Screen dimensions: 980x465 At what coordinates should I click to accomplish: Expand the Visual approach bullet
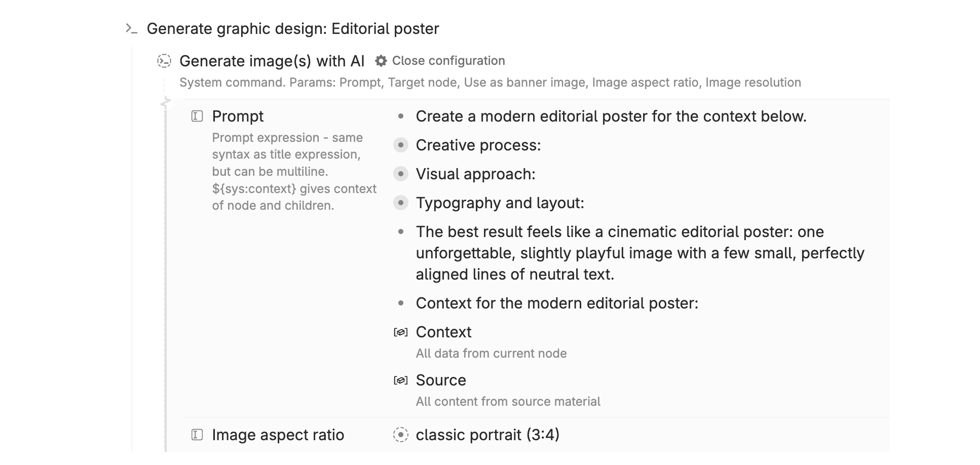400,174
